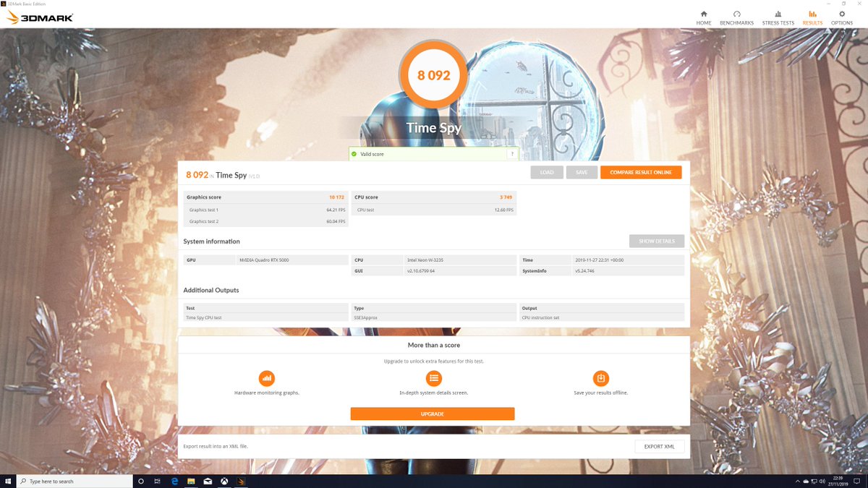The height and width of the screenshot is (488, 868).
Task: Click the green valid score checkmark
Action: 354,153
